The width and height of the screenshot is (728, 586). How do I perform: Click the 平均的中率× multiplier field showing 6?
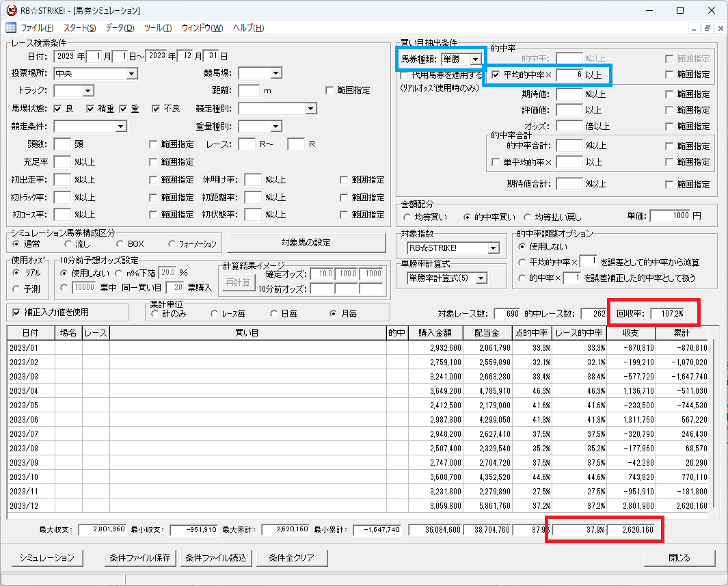[x=569, y=75]
